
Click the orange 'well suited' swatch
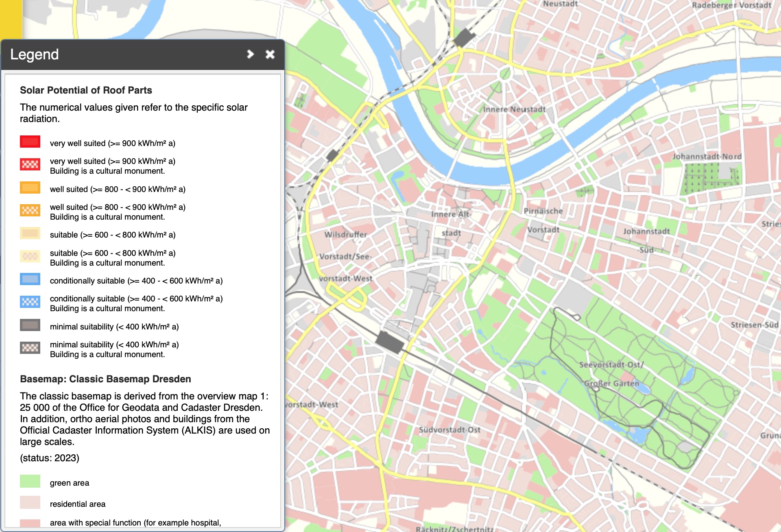coord(30,188)
